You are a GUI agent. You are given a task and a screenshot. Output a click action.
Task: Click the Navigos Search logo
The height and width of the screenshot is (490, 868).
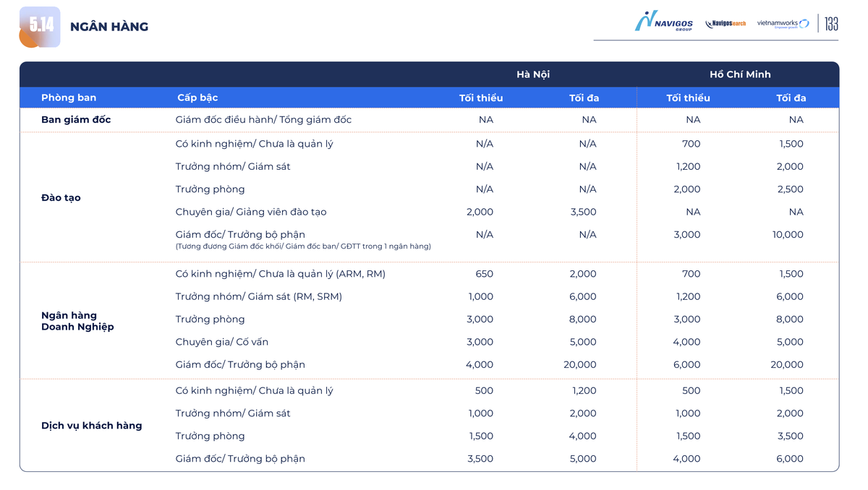click(x=726, y=24)
